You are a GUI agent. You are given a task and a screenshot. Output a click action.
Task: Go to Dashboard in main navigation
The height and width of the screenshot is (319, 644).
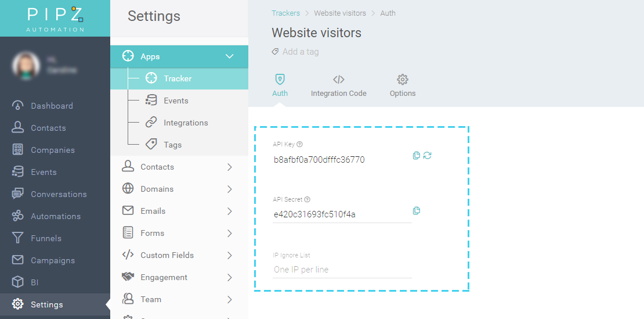(x=52, y=106)
